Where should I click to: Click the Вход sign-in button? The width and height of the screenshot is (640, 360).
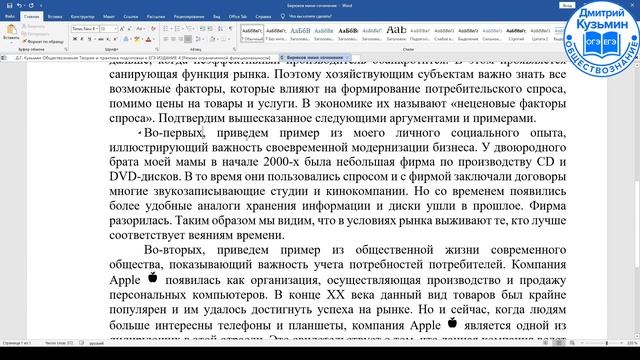tap(567, 5)
